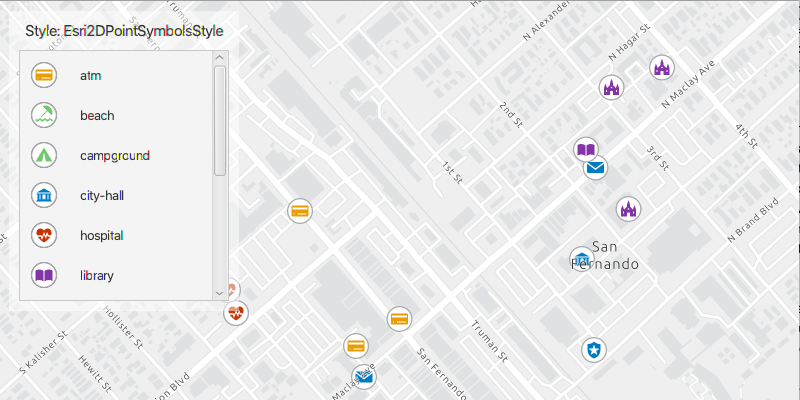The image size is (800, 400).
Task: Click the purple library book marker on the map
Action: tap(585, 149)
